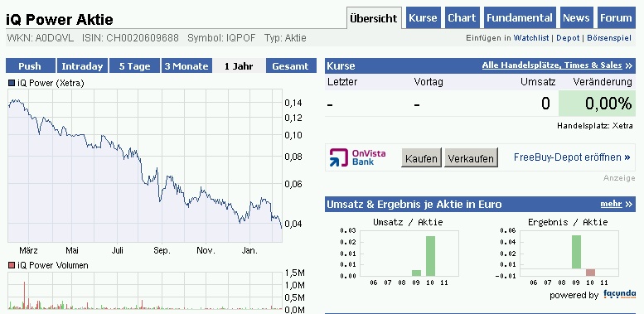
Task: Show the Gesamt chart range
Action: [291, 65]
